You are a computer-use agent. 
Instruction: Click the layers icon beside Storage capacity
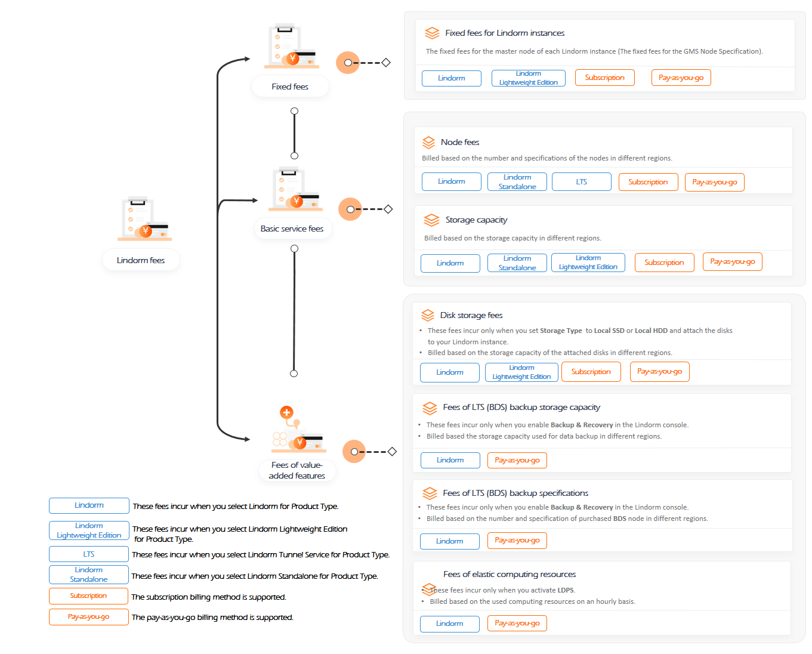coord(431,220)
